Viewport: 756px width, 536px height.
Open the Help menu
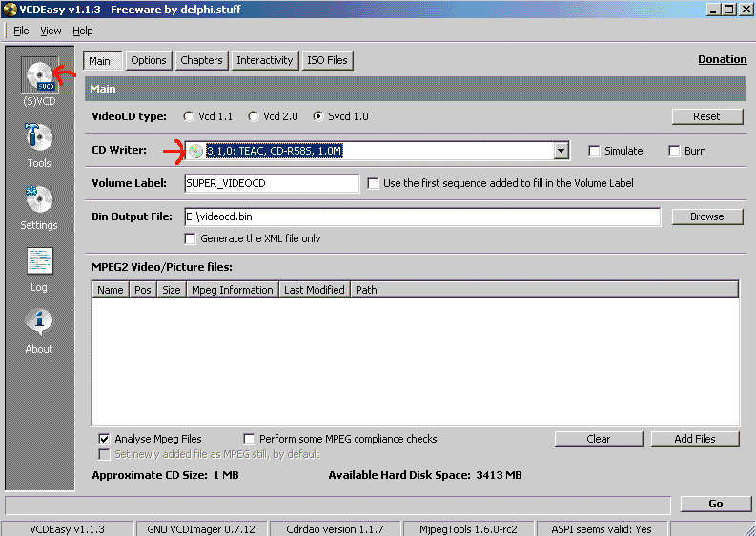82,31
